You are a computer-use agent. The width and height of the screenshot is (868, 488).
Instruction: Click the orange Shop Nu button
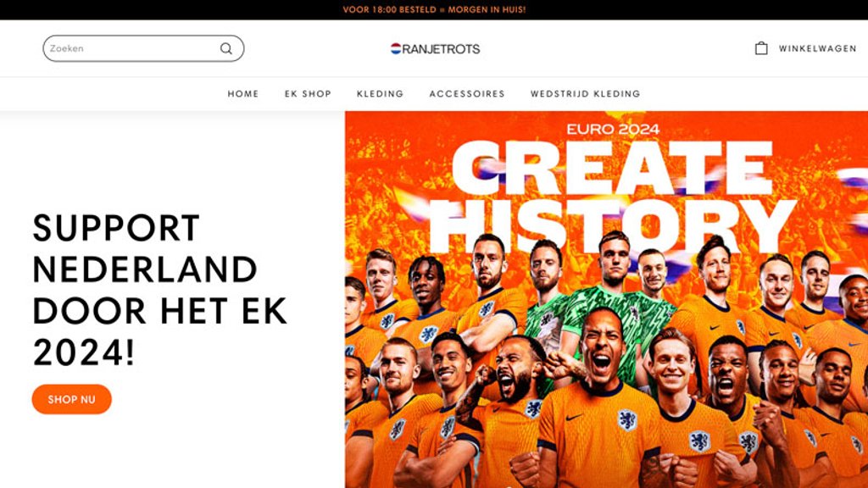(71, 399)
